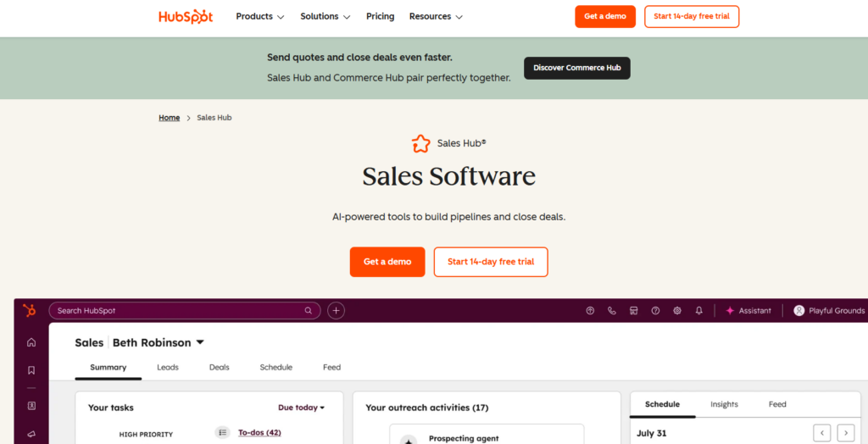
Task: Follow the Home breadcrumb link
Action: pos(170,118)
